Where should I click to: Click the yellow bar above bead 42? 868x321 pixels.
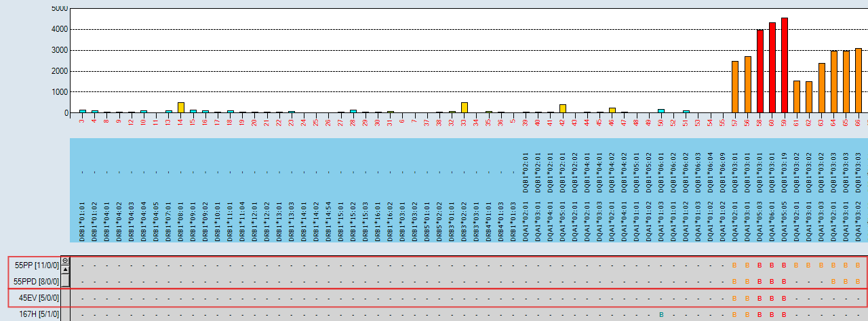tap(563, 108)
